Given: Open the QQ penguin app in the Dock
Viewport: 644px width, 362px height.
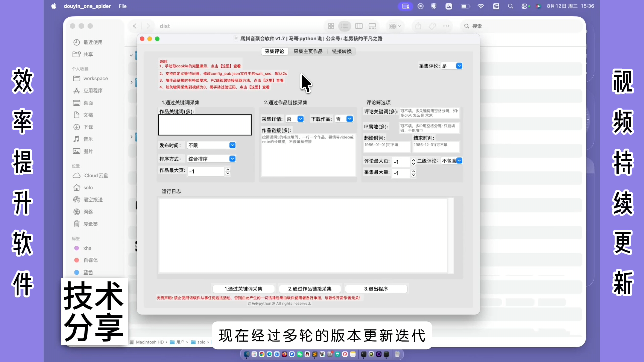Looking at the screenshot, I should coord(307,354).
